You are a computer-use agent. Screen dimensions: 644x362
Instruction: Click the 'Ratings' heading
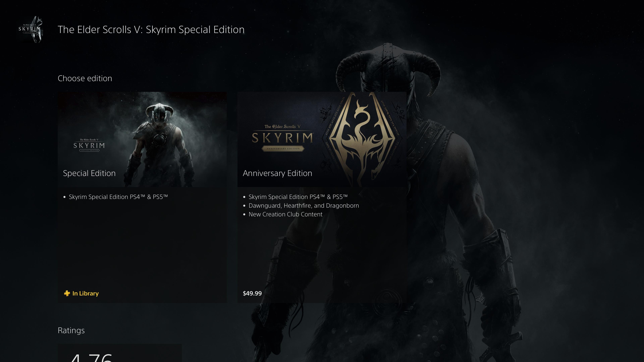71,330
